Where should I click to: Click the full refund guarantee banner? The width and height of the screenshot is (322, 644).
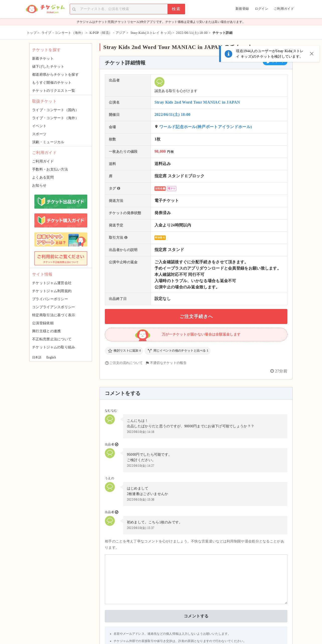point(196,335)
